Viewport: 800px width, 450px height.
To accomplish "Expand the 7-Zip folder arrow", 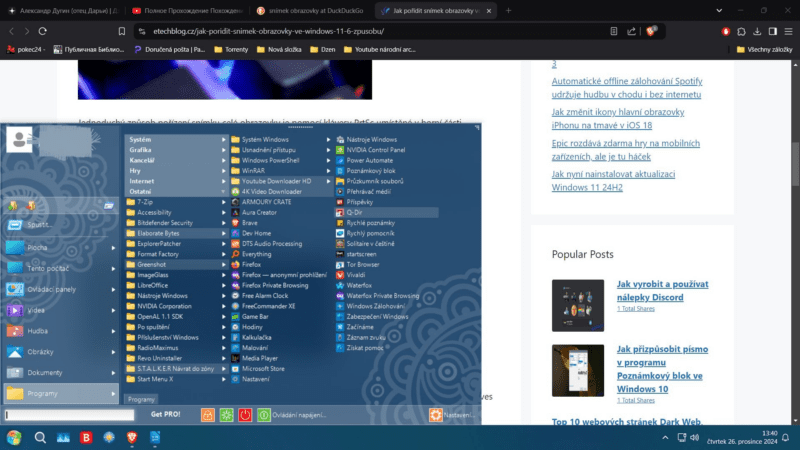I will (x=223, y=202).
